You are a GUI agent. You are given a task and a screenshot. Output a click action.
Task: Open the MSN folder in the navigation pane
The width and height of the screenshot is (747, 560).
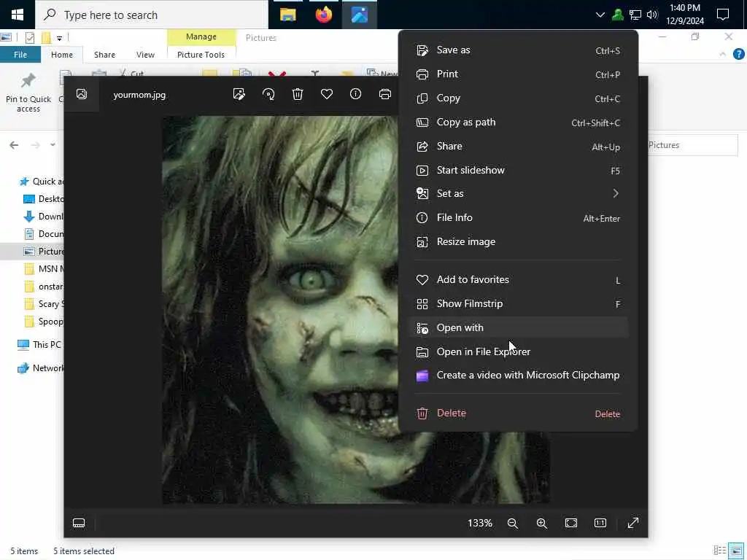click(44, 269)
